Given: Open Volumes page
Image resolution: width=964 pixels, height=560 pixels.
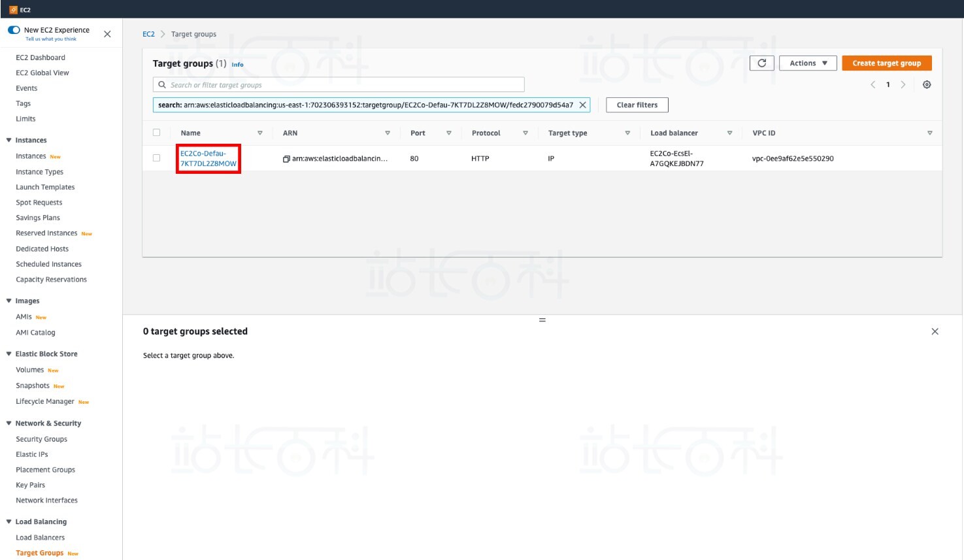Looking at the screenshot, I should 29,370.
